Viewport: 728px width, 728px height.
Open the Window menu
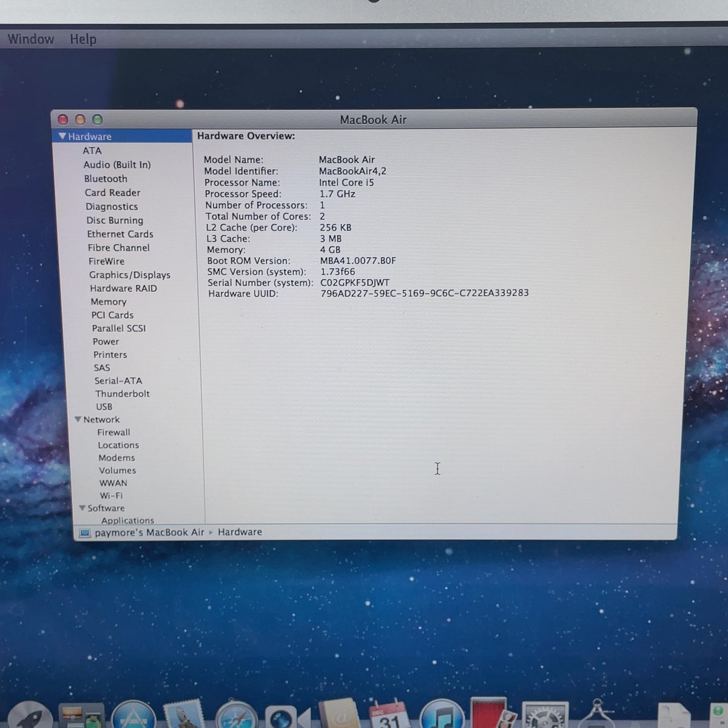[x=30, y=39]
